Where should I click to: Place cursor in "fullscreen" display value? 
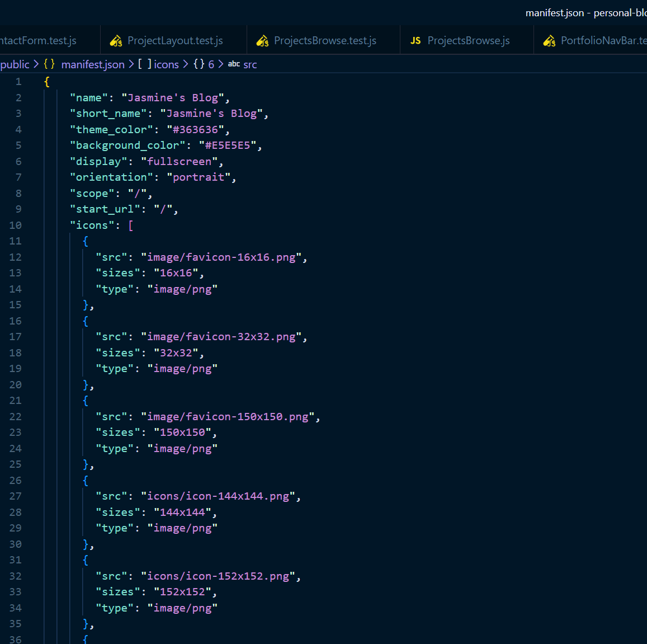coord(179,162)
